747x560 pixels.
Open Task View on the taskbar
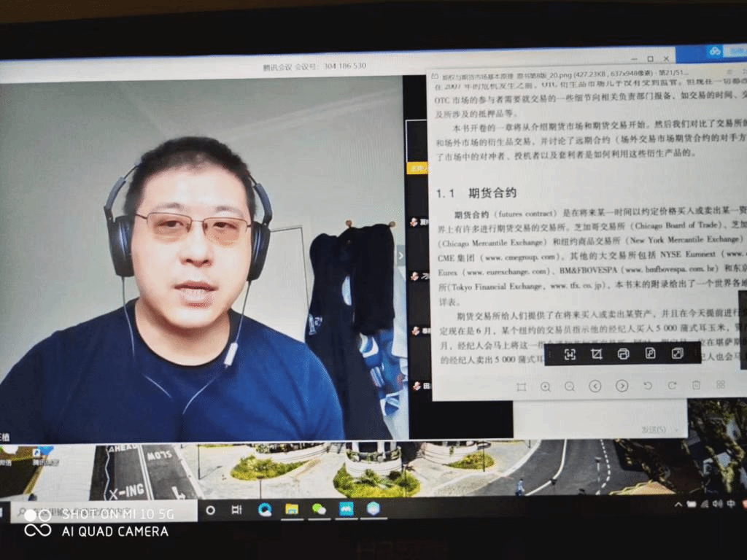pyautogui.click(x=237, y=510)
